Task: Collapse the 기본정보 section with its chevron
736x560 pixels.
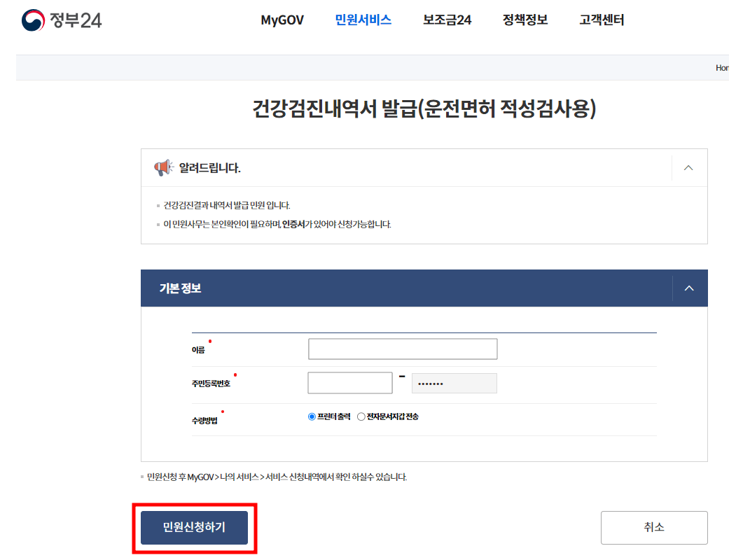Action: pos(688,288)
